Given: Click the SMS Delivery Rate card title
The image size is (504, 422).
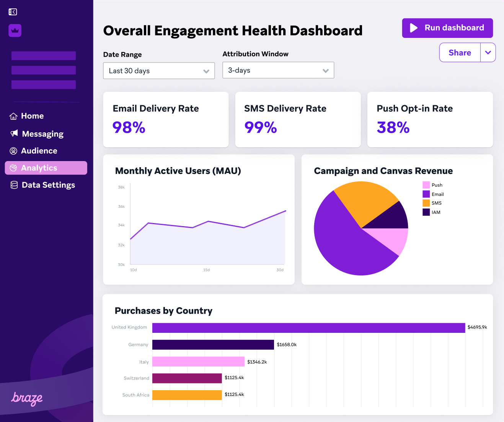Looking at the screenshot, I should click(x=285, y=109).
